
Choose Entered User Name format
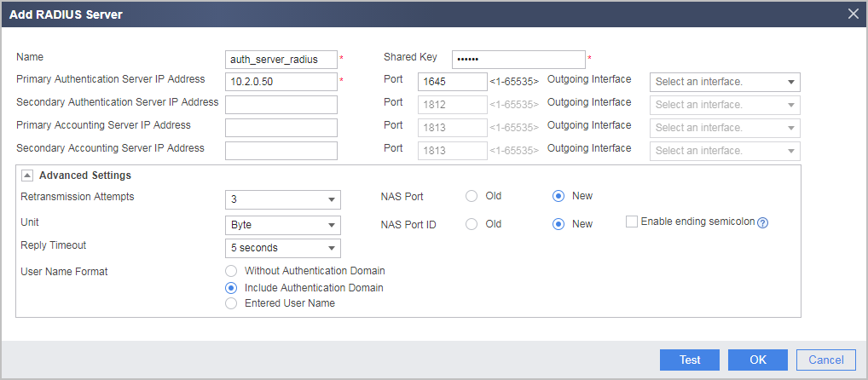coord(232,303)
